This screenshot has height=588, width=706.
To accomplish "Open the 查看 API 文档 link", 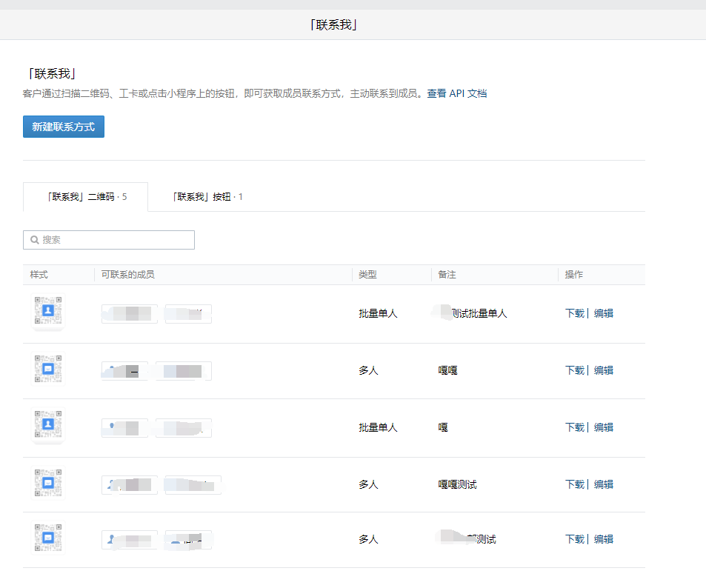I will (456, 93).
